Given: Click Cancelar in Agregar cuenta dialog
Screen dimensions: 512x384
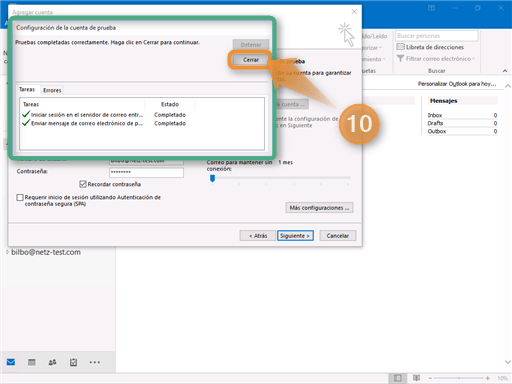Looking at the screenshot, I should (x=338, y=236).
